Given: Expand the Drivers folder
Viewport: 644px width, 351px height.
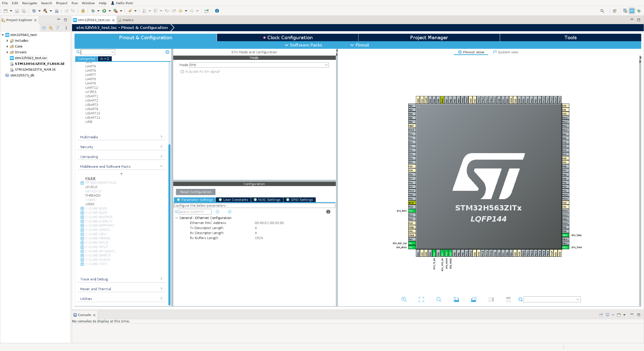Looking at the screenshot, I should click(x=7, y=52).
